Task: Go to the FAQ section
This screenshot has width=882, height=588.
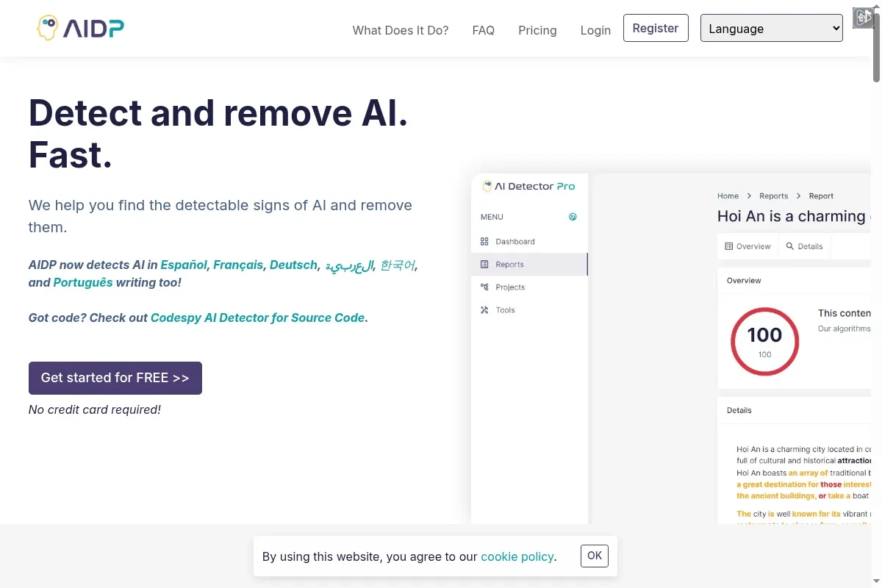Action: (483, 30)
